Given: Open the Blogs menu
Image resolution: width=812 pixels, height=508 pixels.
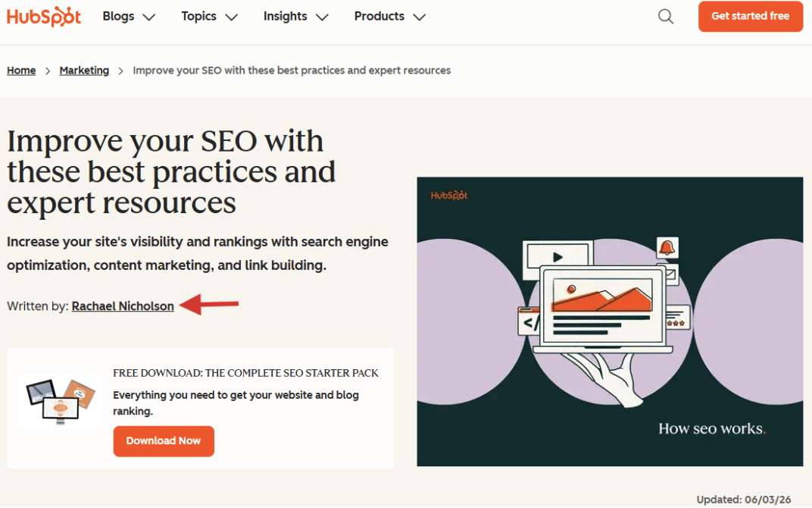Looking at the screenshot, I should (119, 16).
